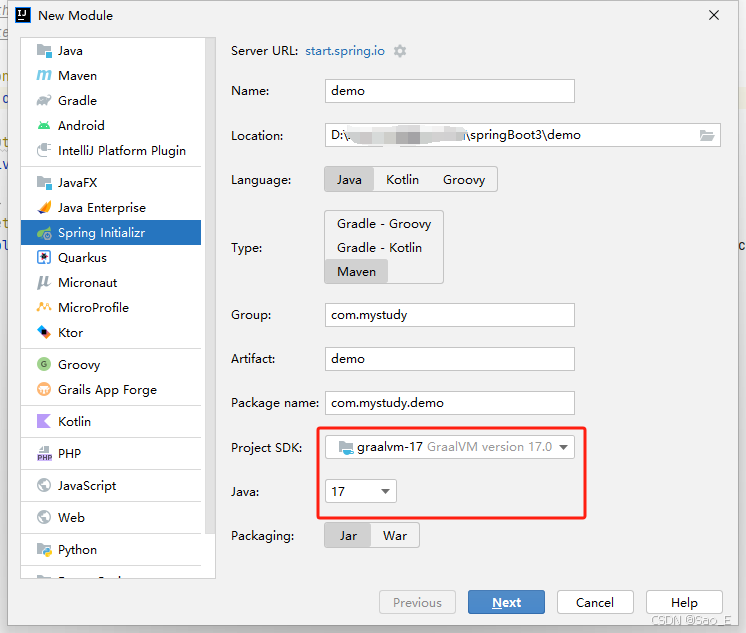The height and width of the screenshot is (633, 746).
Task: Click the Python icon in sidebar
Action: tap(44, 550)
